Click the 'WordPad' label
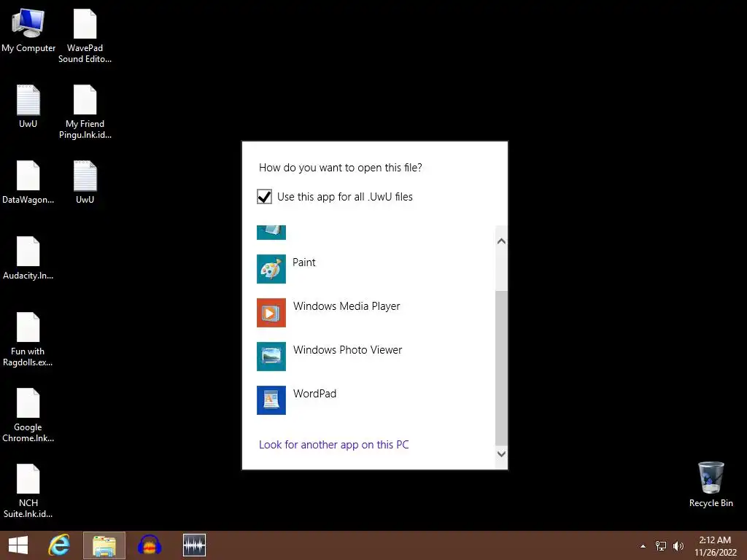This screenshot has width=747, height=560. pos(314,394)
